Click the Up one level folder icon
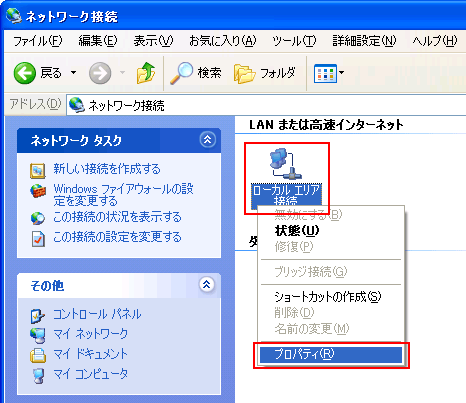466x403 pixels. pyautogui.click(x=146, y=73)
